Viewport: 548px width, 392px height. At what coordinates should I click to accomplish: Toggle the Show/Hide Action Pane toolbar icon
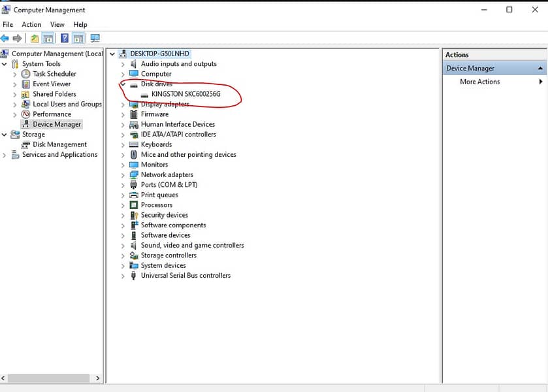(78, 38)
